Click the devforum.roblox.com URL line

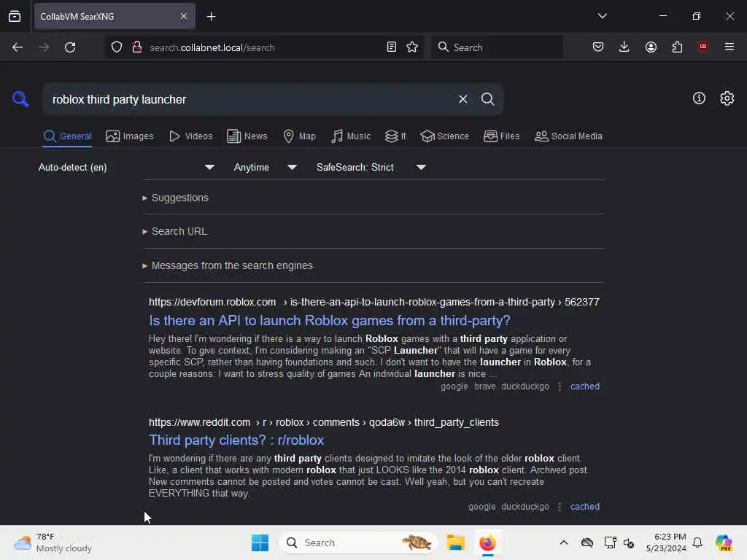[x=374, y=302]
